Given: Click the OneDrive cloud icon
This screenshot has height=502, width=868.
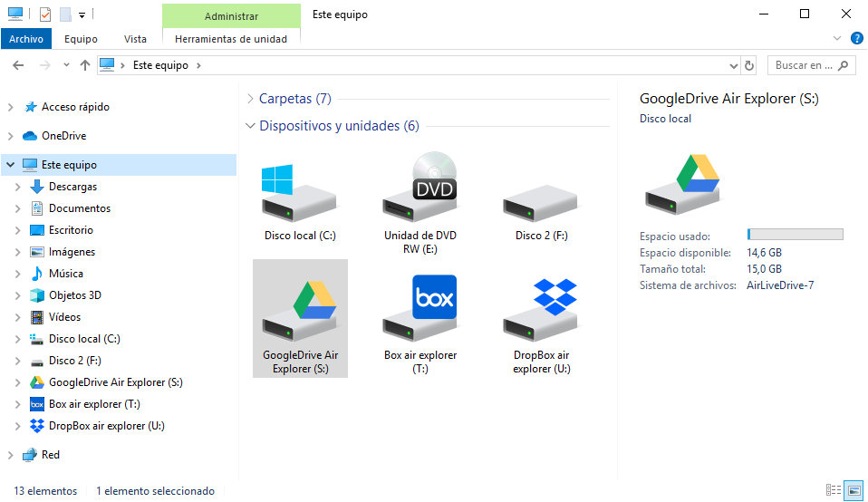Looking at the screenshot, I should point(30,136).
